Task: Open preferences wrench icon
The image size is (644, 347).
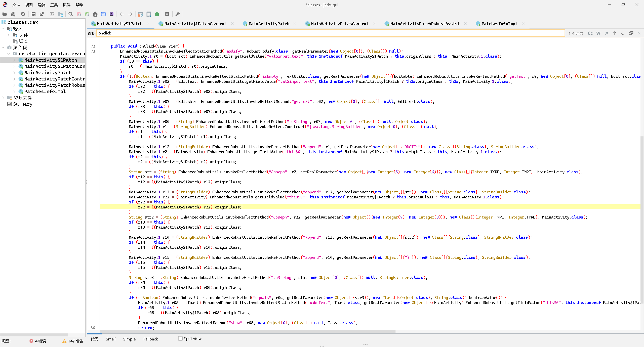Action: [178, 14]
